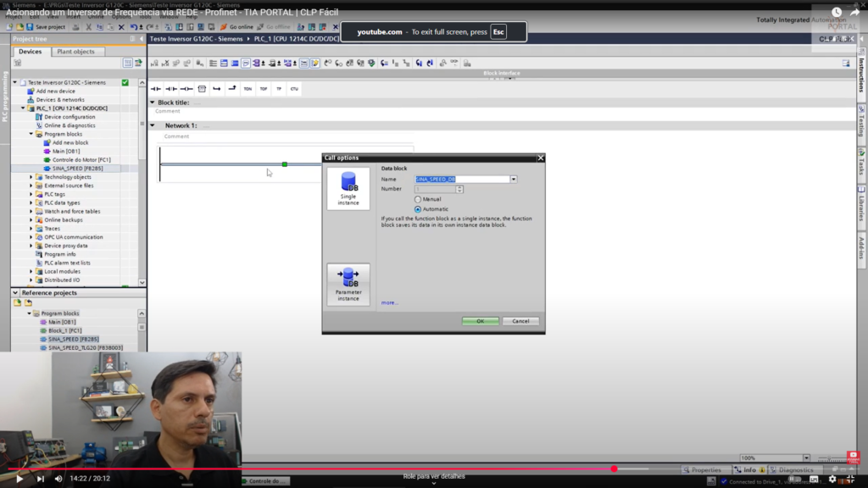
Task: Expand the Watch and force tables folder
Action: click(31, 211)
